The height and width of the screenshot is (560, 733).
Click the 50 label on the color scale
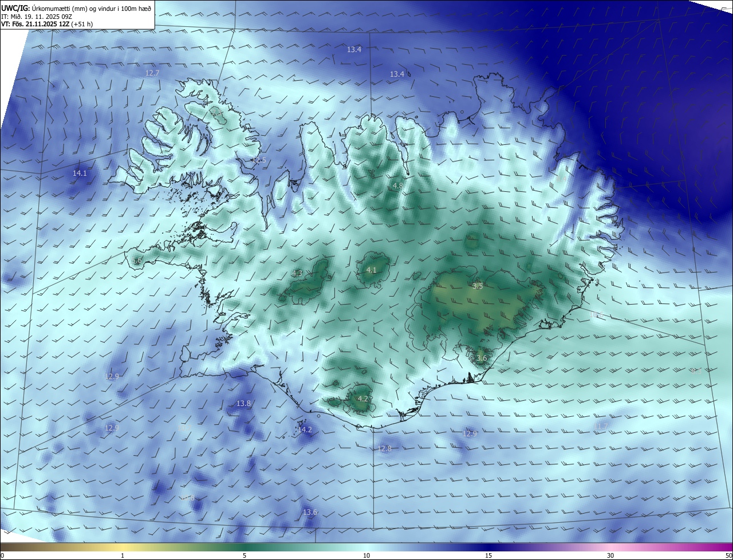point(728,555)
